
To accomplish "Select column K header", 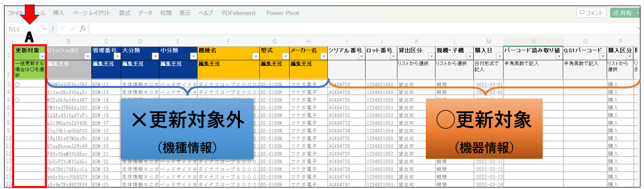I will pos(416,41).
